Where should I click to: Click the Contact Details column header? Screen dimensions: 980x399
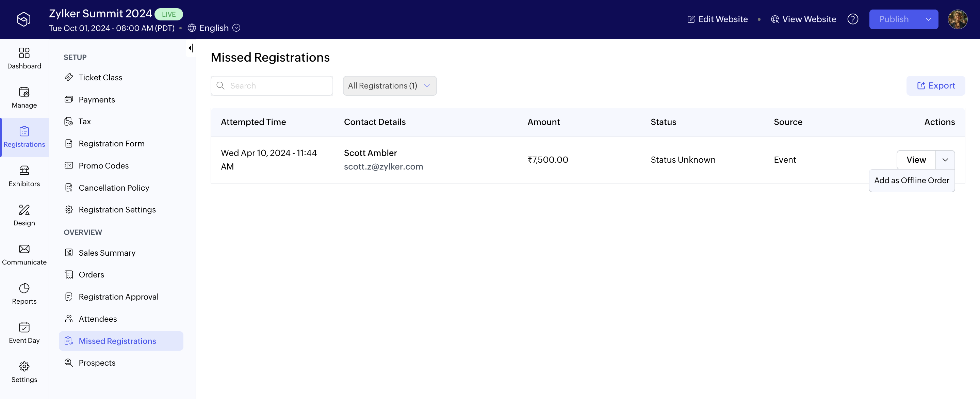[375, 122]
